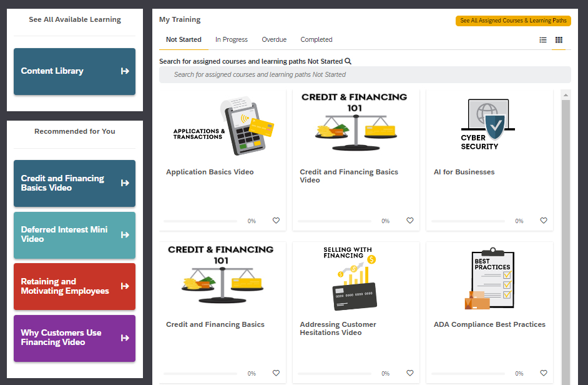Open the Content Library tile

click(x=75, y=71)
